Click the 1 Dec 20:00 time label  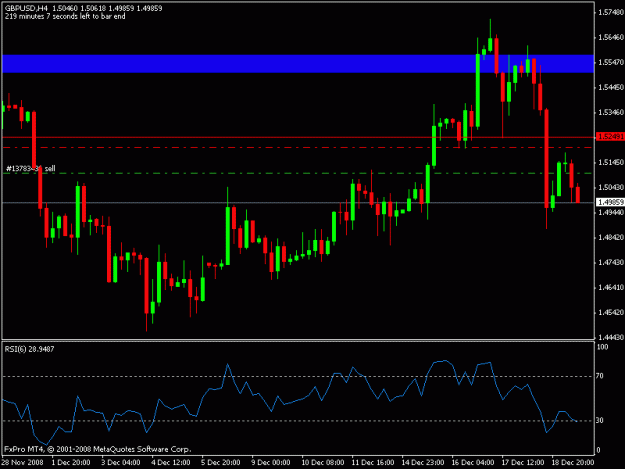(x=71, y=463)
